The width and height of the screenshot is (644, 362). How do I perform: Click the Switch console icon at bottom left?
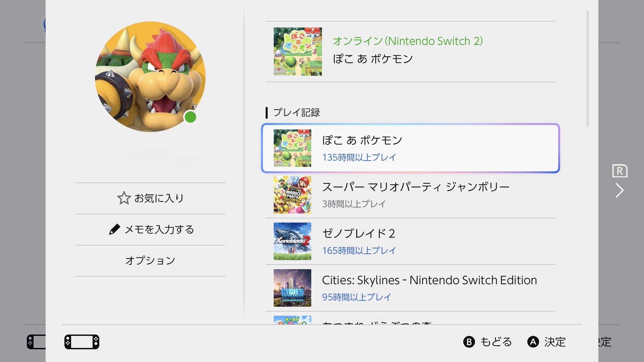pos(82,342)
